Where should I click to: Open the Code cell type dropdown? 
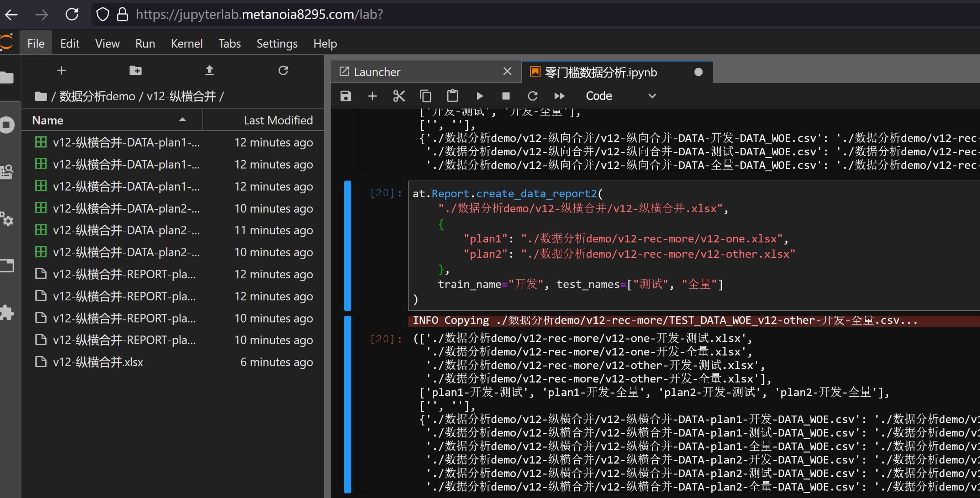620,96
